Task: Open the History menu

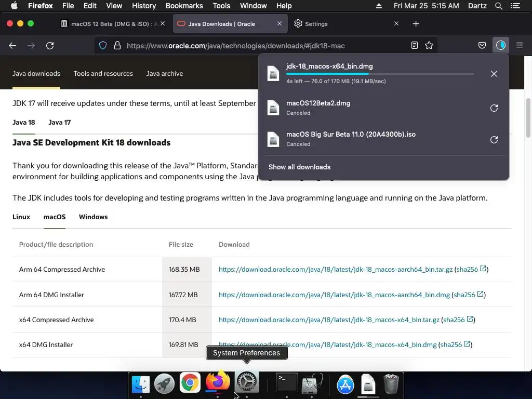Action: [144, 6]
